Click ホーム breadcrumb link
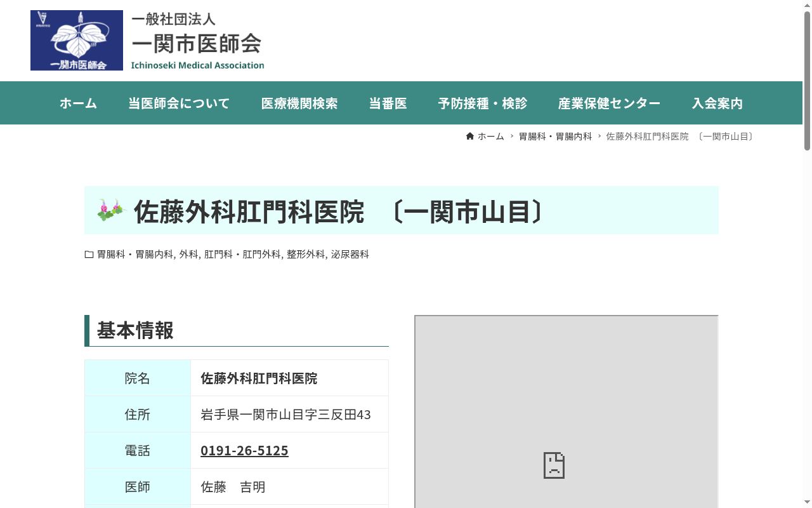 491,137
